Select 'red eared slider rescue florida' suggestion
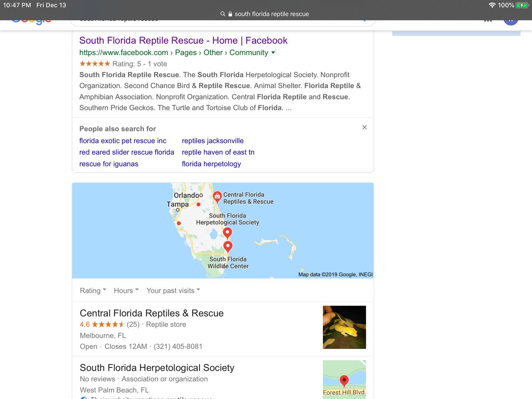The width and height of the screenshot is (532, 399). click(x=127, y=152)
